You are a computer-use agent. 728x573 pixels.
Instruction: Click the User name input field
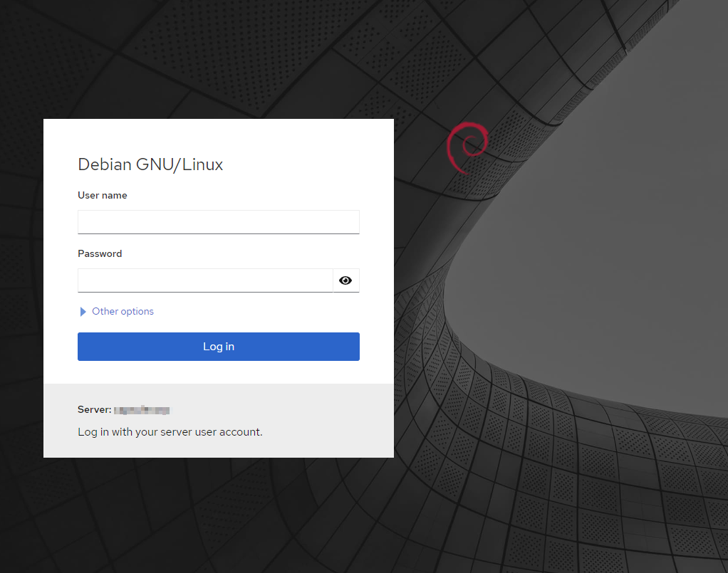[x=218, y=222]
